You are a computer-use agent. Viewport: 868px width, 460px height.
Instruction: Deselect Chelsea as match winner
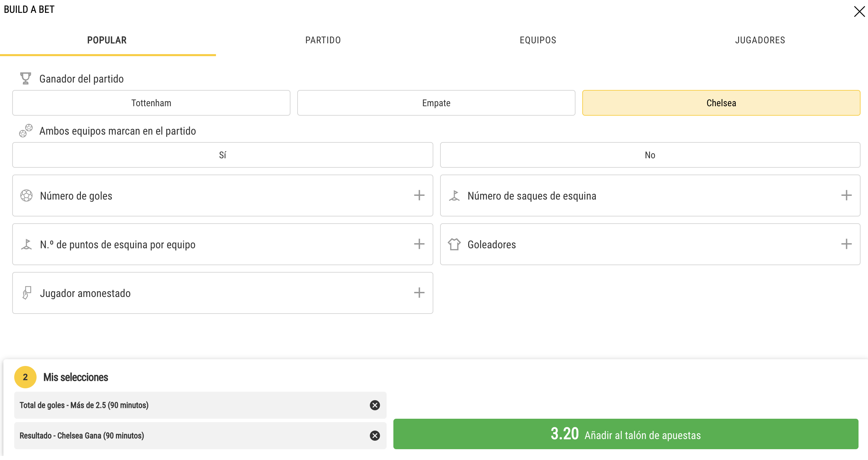click(721, 103)
